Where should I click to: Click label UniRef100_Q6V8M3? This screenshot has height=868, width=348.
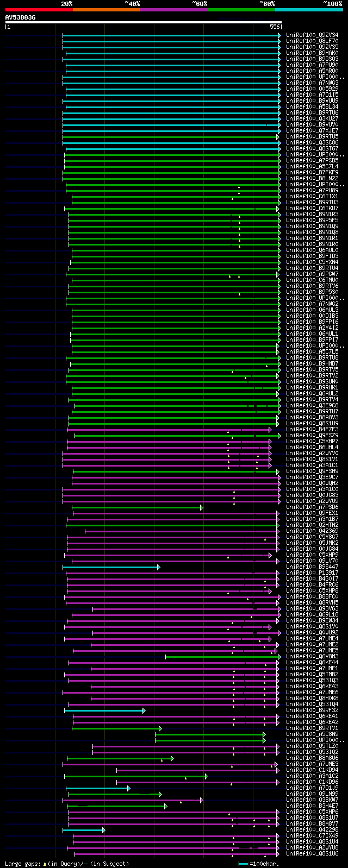[x=312, y=657]
